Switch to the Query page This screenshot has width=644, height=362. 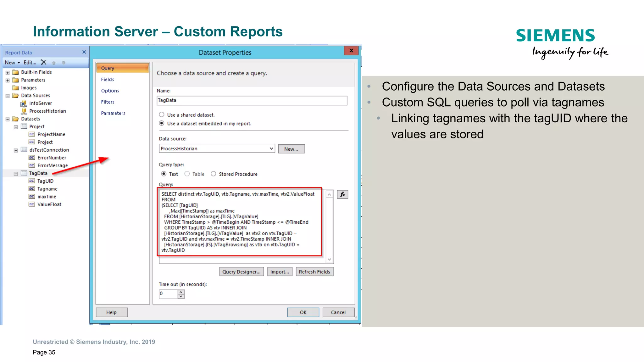coord(123,68)
